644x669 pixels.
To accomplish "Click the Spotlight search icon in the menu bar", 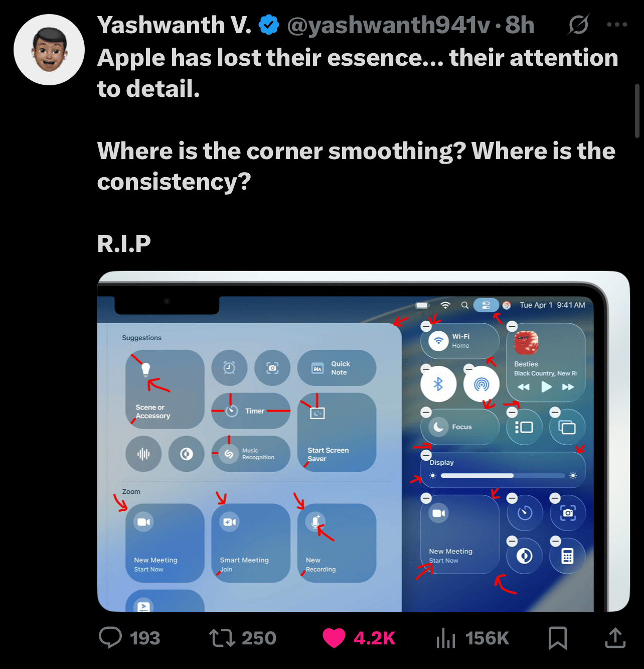I will coord(464,305).
